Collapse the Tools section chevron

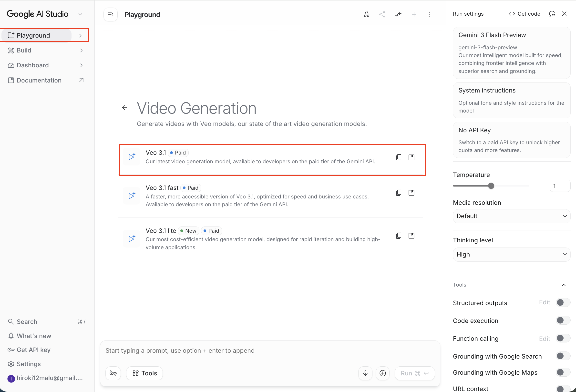pos(563,285)
